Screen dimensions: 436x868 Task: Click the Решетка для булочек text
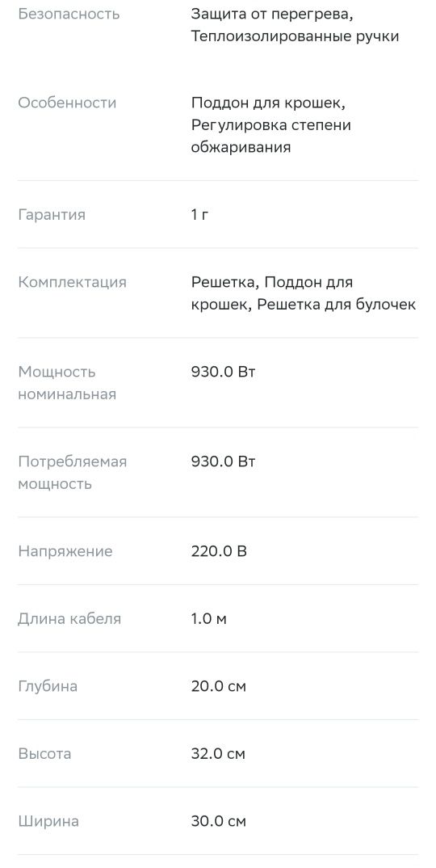click(x=337, y=305)
